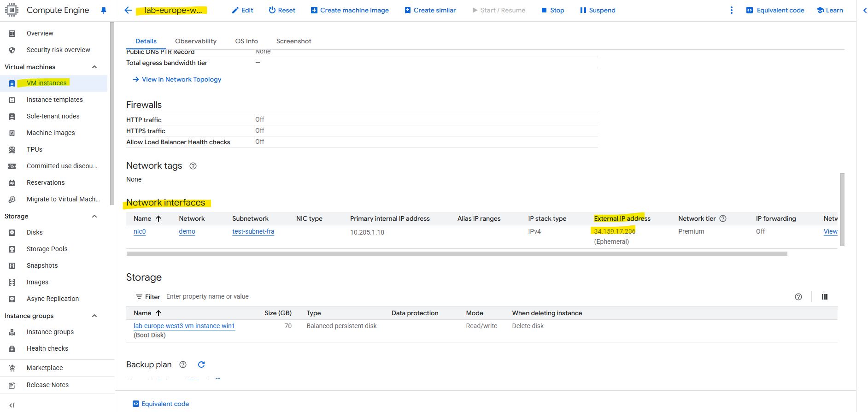Collapse the right side panel chevron
868x412 pixels.
click(865, 10)
